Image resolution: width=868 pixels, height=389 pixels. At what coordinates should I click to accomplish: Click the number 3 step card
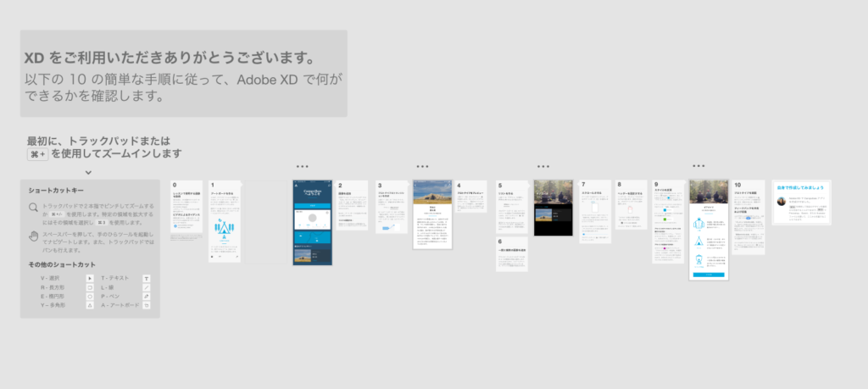tap(392, 207)
